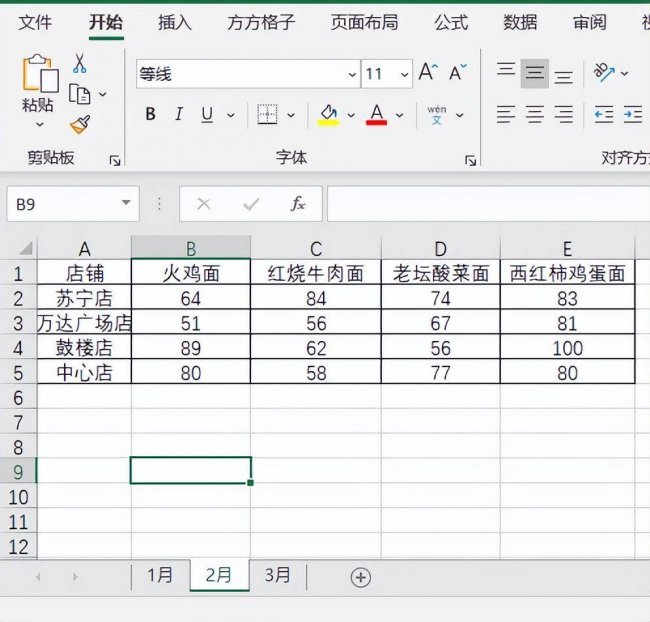Image resolution: width=650 pixels, height=622 pixels.
Task: Click the Paste clipboard icon
Action: [x=40, y=73]
